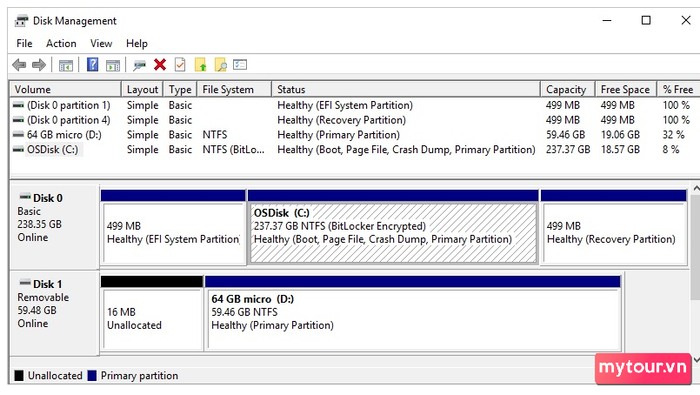Sort by the Free Space column header

[x=626, y=89]
